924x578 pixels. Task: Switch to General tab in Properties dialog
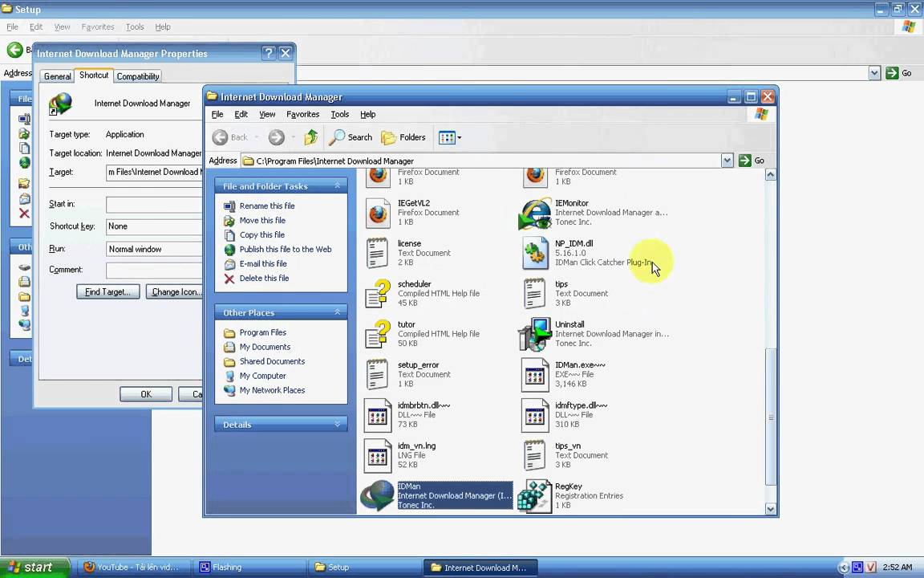pos(57,76)
